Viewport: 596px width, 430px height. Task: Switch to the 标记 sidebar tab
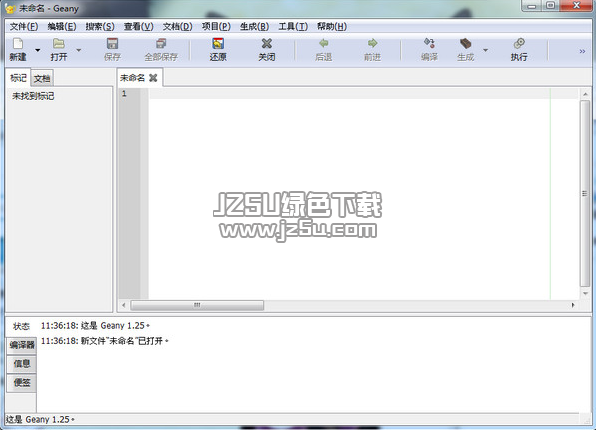[x=18, y=78]
